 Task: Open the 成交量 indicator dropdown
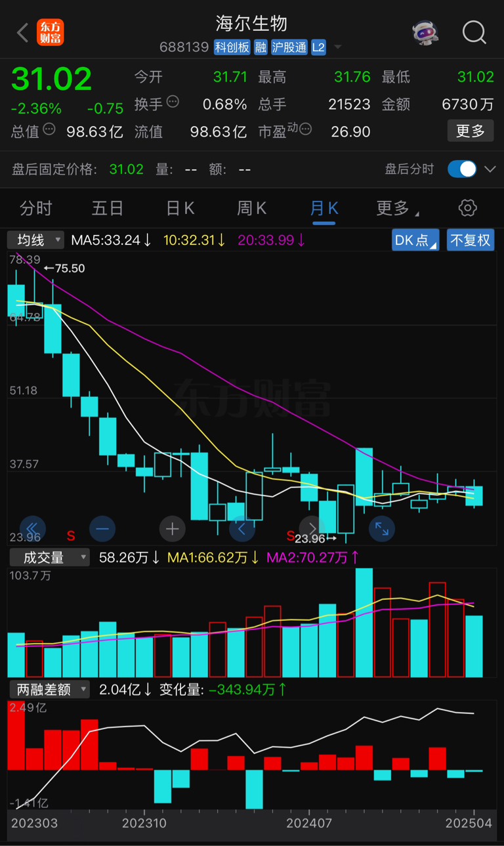click(x=49, y=558)
